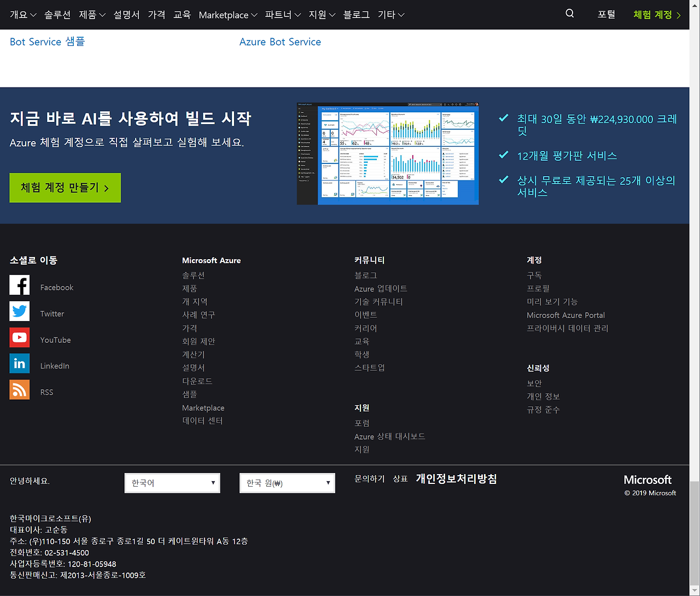This screenshot has height=596, width=700.
Task: Click the Facebook text link
Action: (57, 288)
